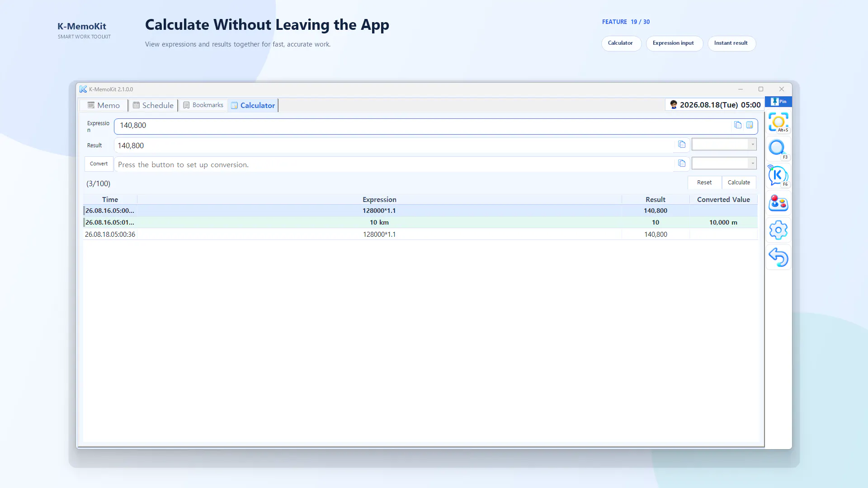This screenshot has height=488, width=868.
Task: Click the Expression input feature tag
Action: (674, 43)
